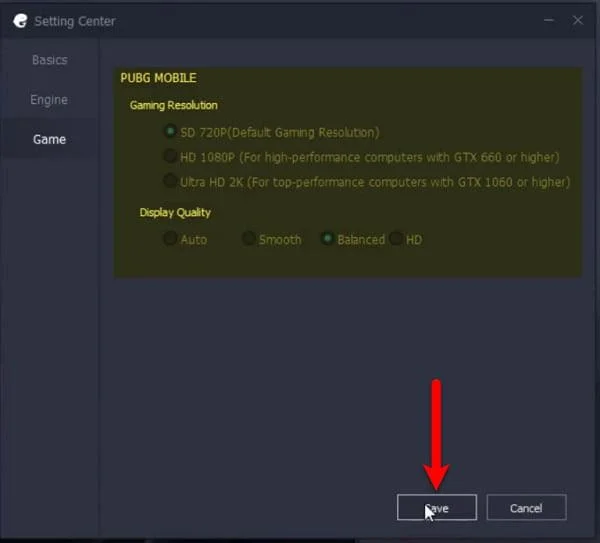600x543 pixels.
Task: Switch to the Engine settings tab
Action: point(49,99)
